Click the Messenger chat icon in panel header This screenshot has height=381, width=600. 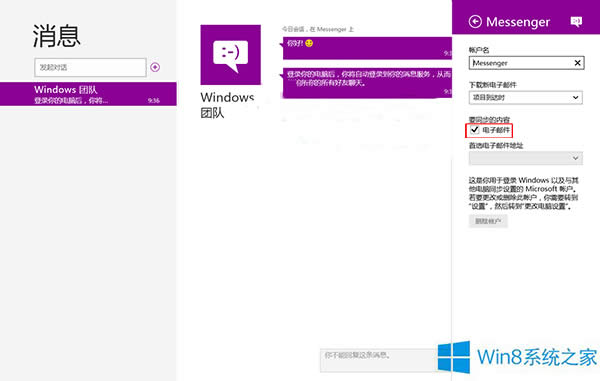576,21
